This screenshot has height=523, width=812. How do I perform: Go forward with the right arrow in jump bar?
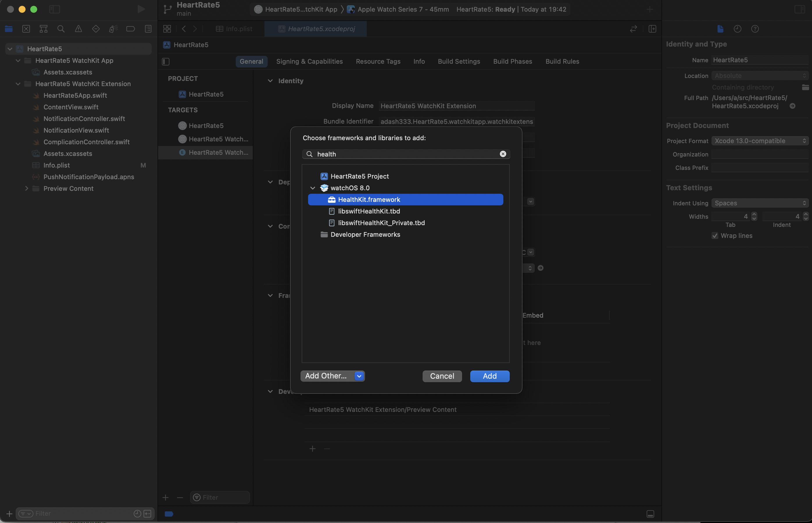pyautogui.click(x=195, y=29)
